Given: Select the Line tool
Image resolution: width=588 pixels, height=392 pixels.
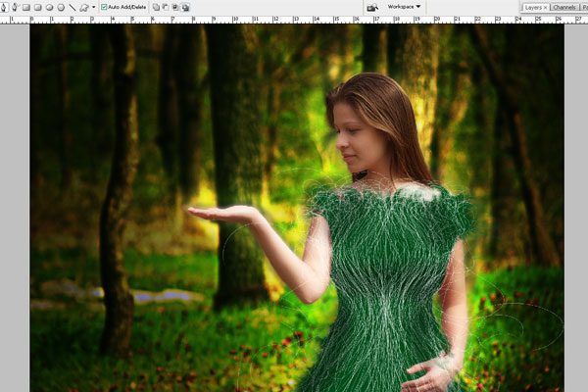Looking at the screenshot, I should tap(72, 7).
